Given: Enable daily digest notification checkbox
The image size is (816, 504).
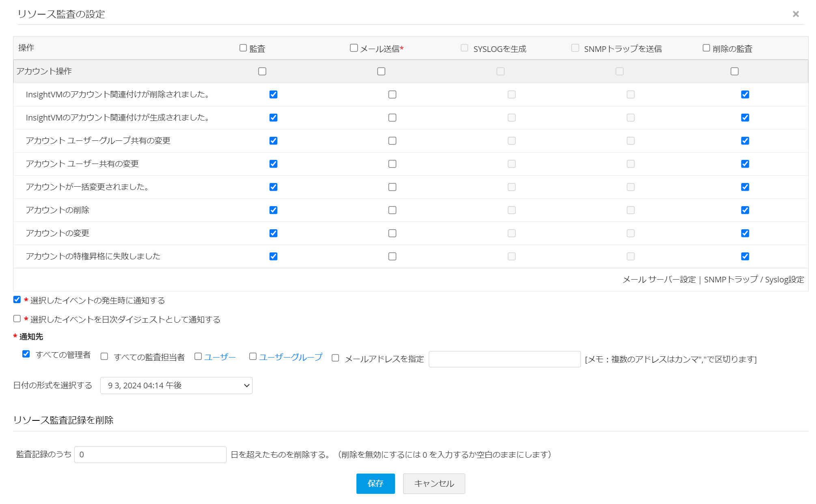Looking at the screenshot, I should 17,319.
